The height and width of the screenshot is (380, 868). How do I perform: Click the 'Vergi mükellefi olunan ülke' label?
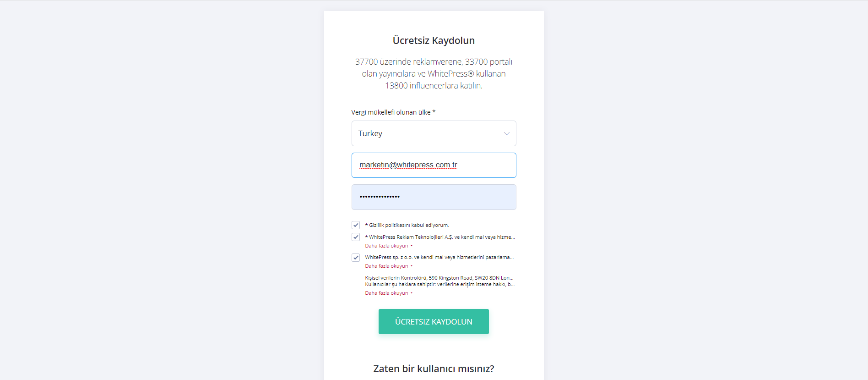point(393,112)
